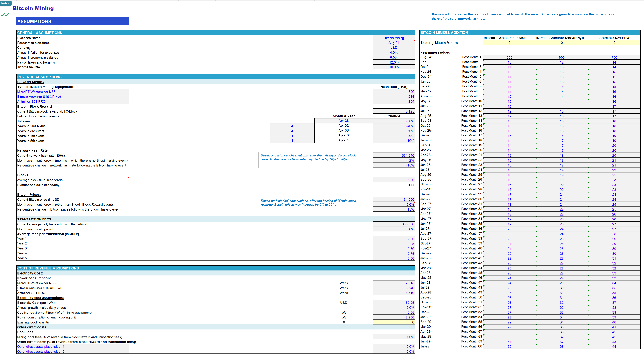Click the 'ASSUMPTIONS' blue banner heading
This screenshot has height=354, width=644.
[73, 21]
